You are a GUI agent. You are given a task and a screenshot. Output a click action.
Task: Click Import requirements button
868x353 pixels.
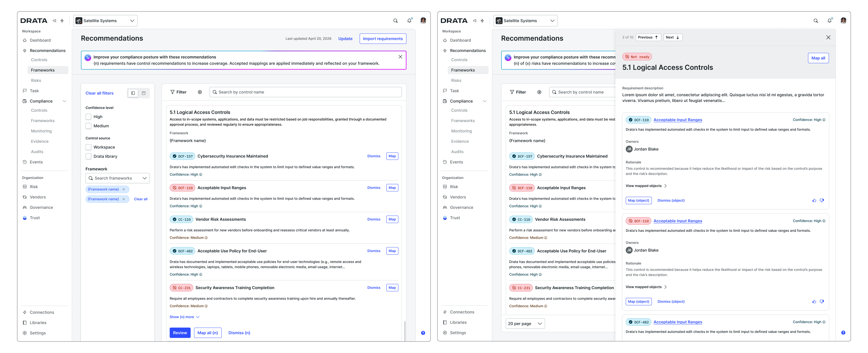(x=383, y=38)
